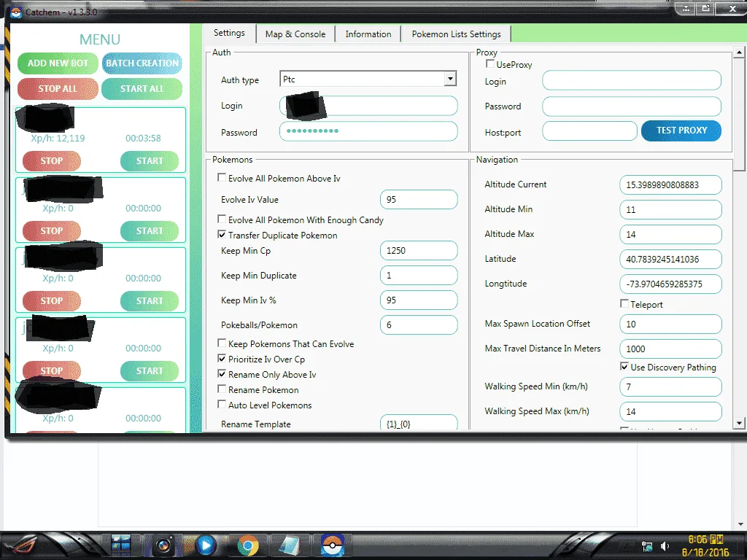Switch to Google Chrome in the taskbar

tap(248, 545)
